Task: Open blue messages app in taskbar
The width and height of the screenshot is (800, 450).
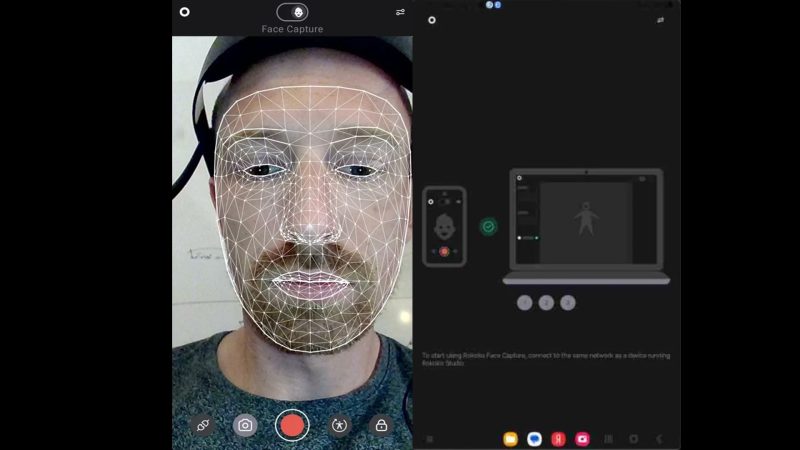Action: click(534, 438)
